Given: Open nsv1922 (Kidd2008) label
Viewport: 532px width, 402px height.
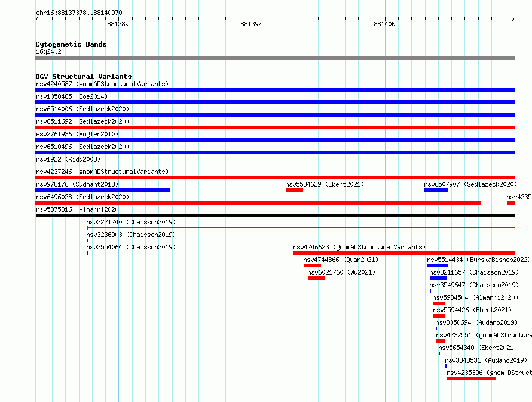Looking at the screenshot, I should (68, 159).
